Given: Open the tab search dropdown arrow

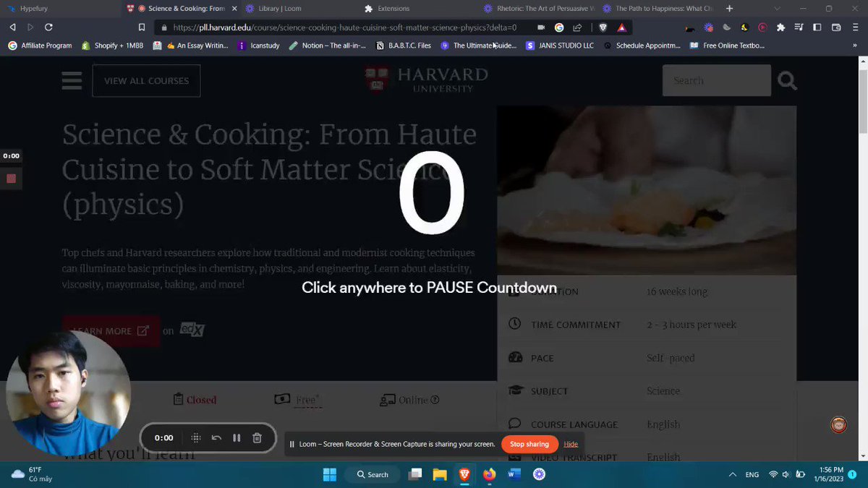Looking at the screenshot, I should pyautogui.click(x=778, y=9).
